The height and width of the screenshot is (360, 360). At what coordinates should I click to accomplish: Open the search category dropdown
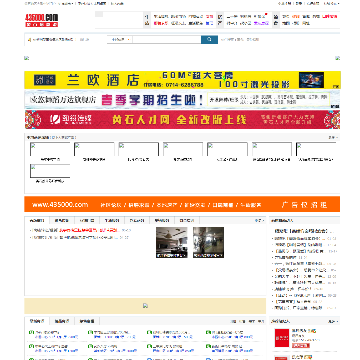point(120,39)
